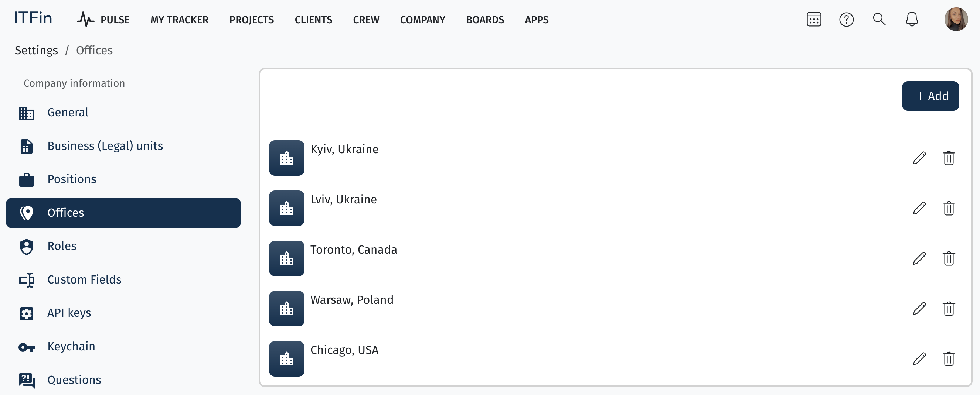Click the Keychain key icon
This screenshot has width=980, height=395.
point(27,347)
